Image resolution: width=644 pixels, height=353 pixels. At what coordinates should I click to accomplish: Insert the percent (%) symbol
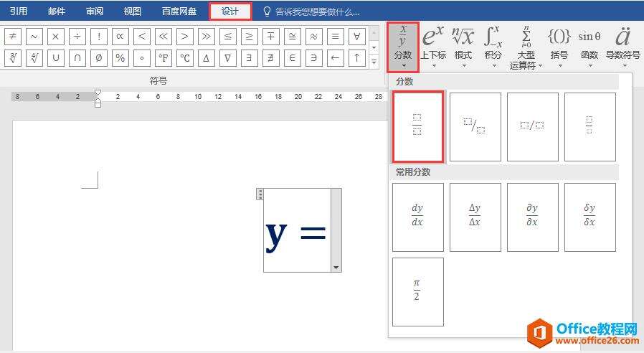(120, 58)
